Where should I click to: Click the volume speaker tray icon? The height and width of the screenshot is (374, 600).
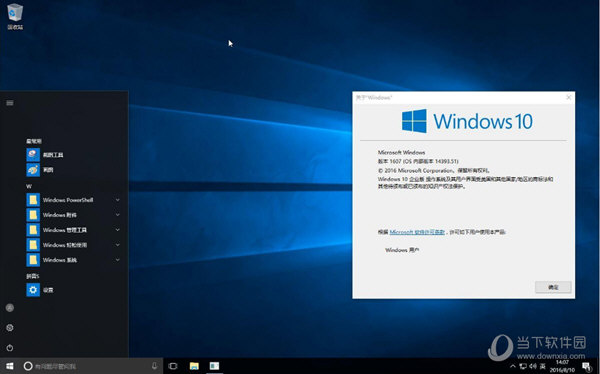[x=533, y=366]
